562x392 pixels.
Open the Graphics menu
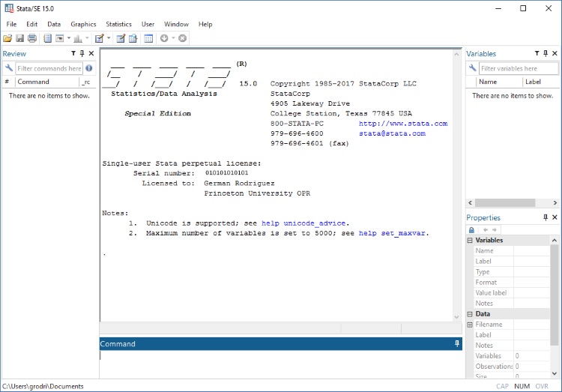click(83, 24)
